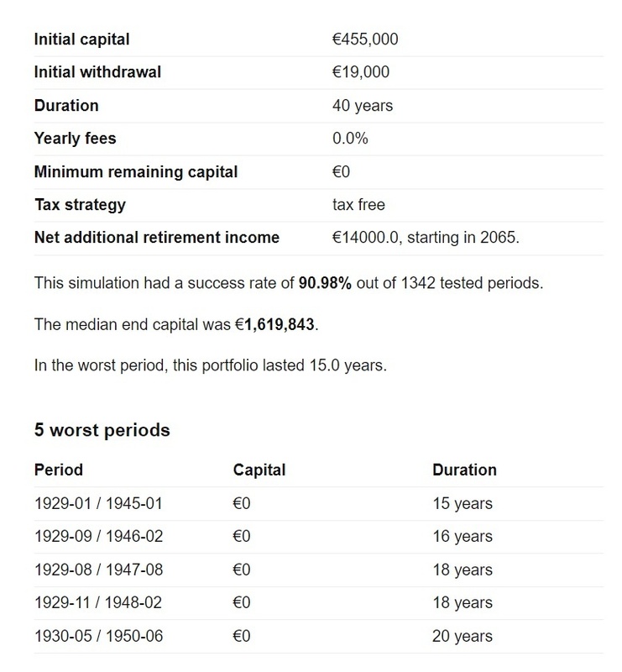Select the €14000.0 starting in 2065 text
Viewport: 622px width, 672px height.
(x=426, y=238)
